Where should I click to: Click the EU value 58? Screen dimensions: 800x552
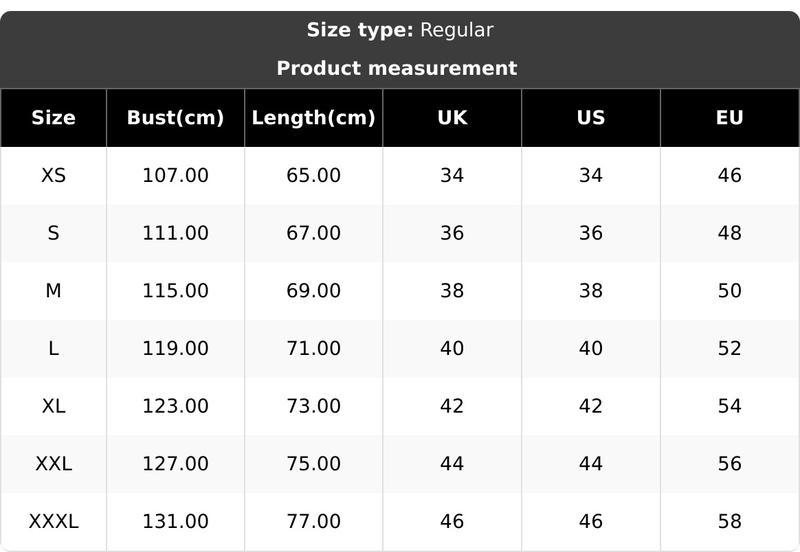click(x=729, y=521)
